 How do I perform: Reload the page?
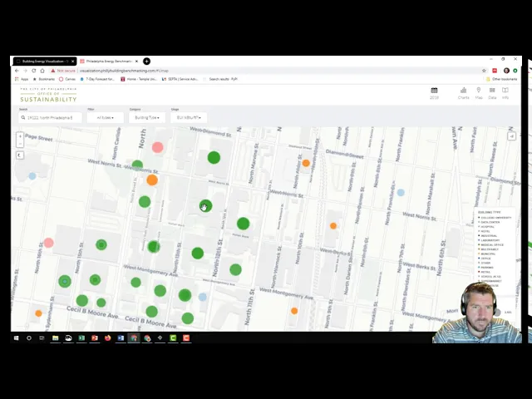click(34, 71)
